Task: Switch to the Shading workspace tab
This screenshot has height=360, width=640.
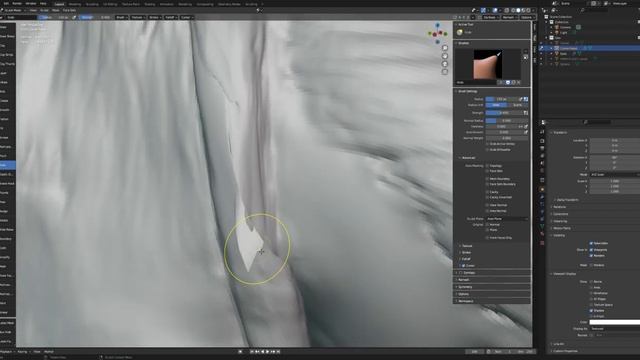Action: click(150, 4)
